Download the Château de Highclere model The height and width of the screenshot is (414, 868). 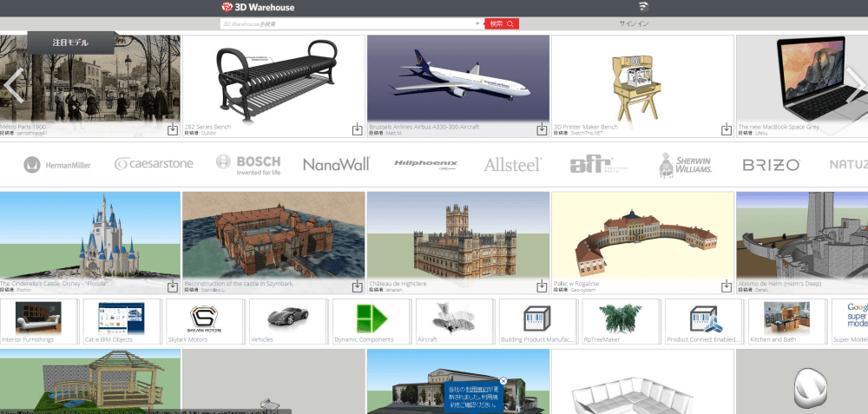tap(542, 286)
